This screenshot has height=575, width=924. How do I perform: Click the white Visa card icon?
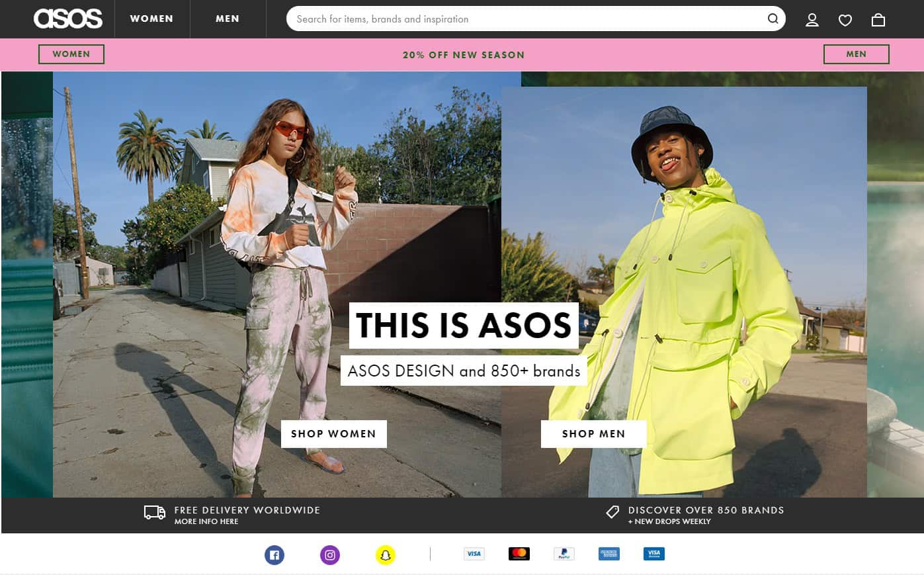pyautogui.click(x=474, y=554)
